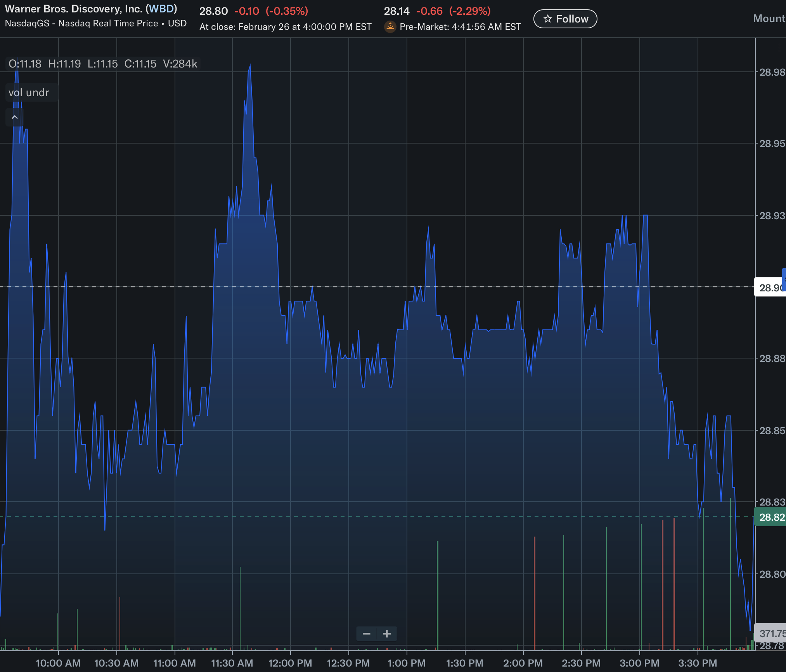Collapse the indicator legend with chevron
The height and width of the screenshot is (672, 786).
pos(15,117)
